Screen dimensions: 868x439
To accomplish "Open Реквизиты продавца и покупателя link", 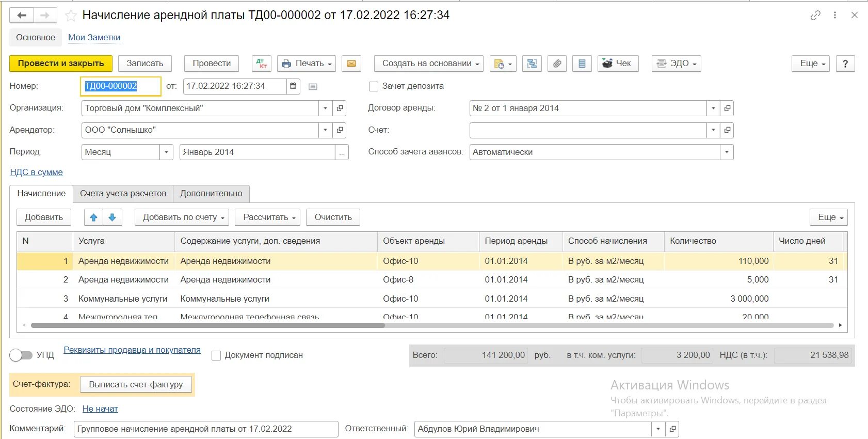I will point(132,350).
